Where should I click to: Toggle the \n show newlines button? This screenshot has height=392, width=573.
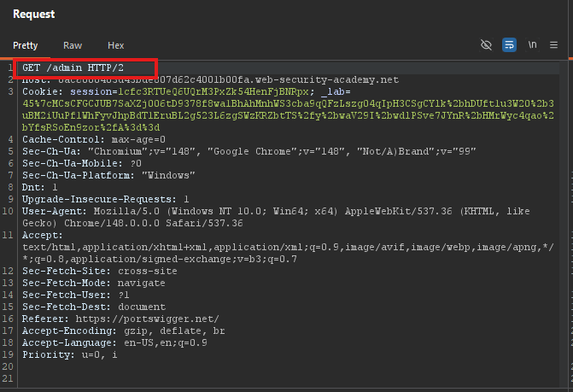[532, 44]
